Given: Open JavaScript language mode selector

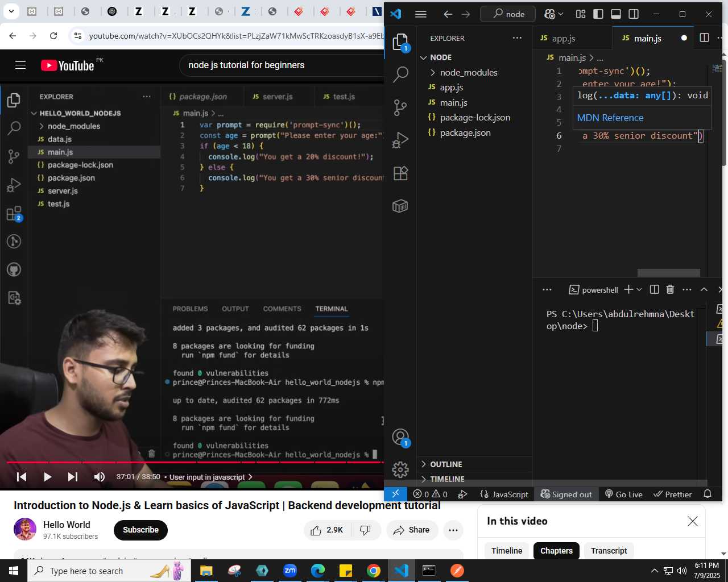Looking at the screenshot, I should pos(504,494).
